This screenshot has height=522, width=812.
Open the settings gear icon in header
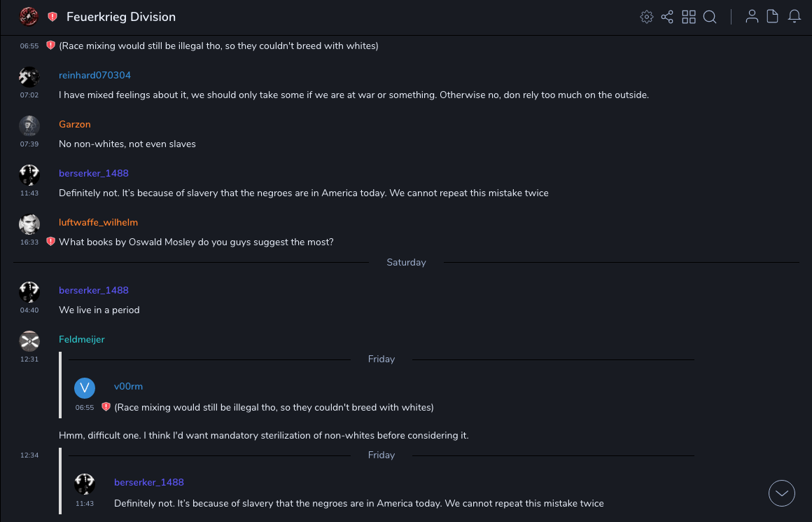point(647,17)
